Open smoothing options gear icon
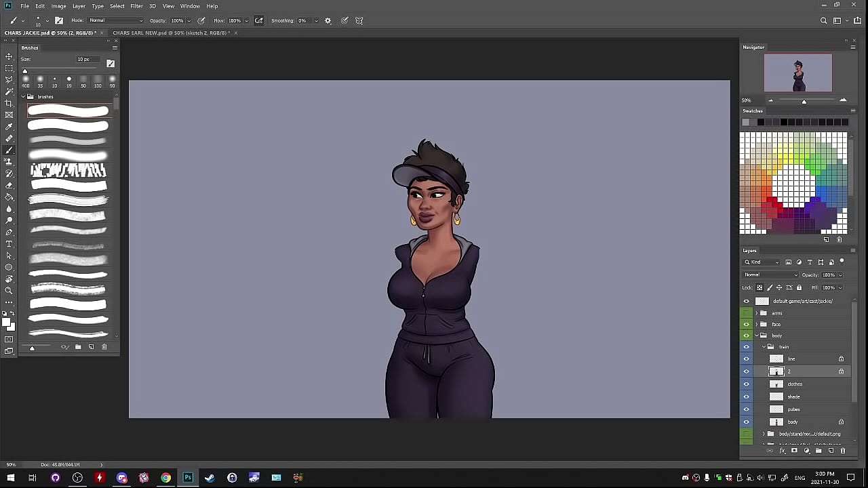868x488 pixels. [x=328, y=20]
